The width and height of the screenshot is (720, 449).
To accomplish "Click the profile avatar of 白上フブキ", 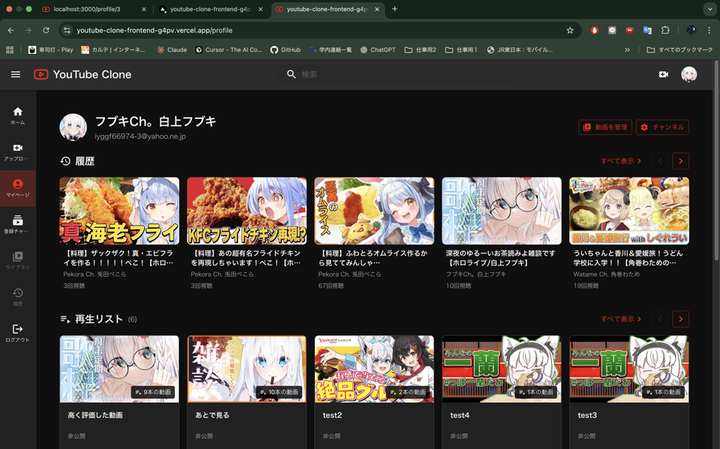I will point(73,127).
